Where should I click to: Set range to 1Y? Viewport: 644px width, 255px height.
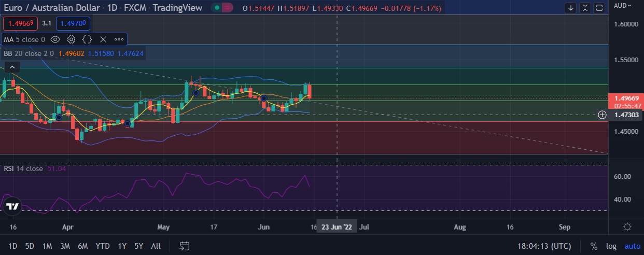(x=122, y=246)
